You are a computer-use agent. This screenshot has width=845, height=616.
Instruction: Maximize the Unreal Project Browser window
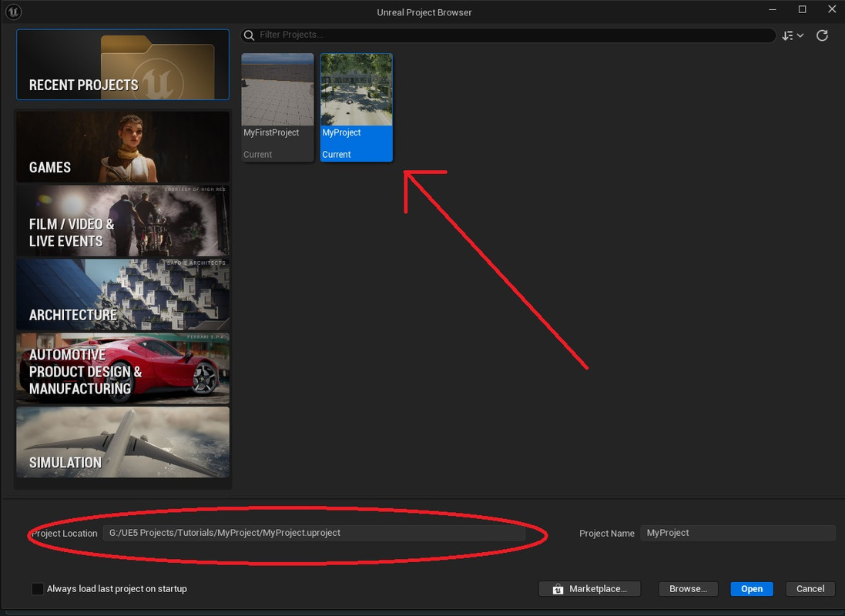[x=803, y=10]
